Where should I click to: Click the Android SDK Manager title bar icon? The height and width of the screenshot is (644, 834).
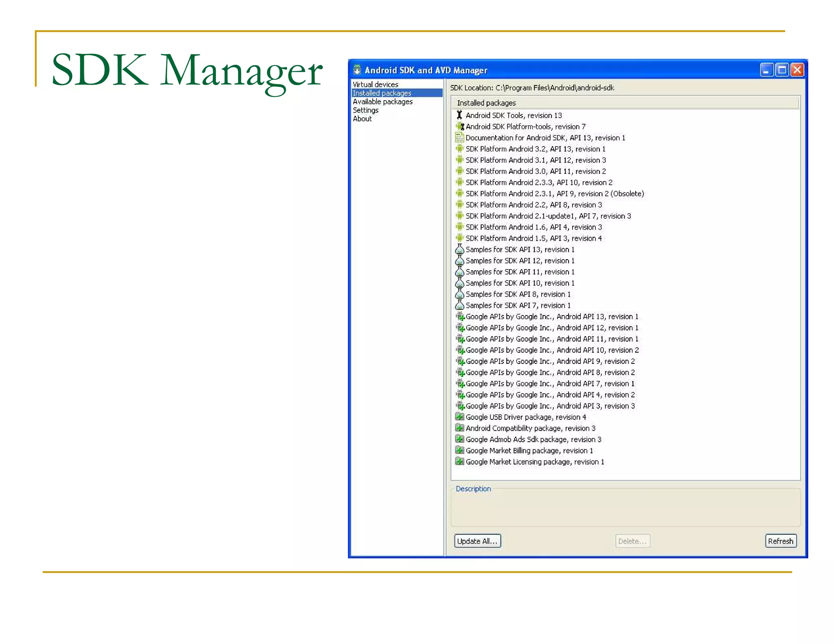(357, 70)
